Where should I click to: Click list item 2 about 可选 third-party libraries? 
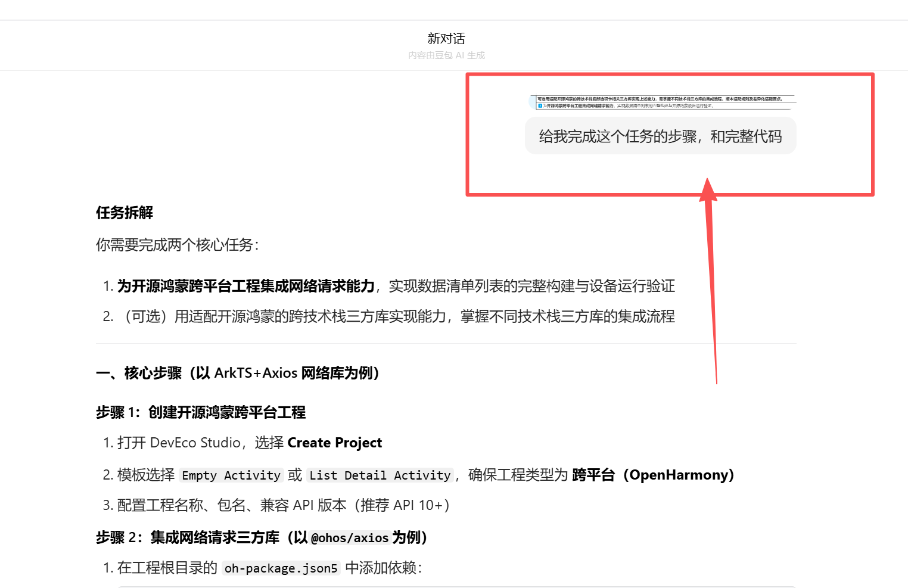[x=393, y=316]
